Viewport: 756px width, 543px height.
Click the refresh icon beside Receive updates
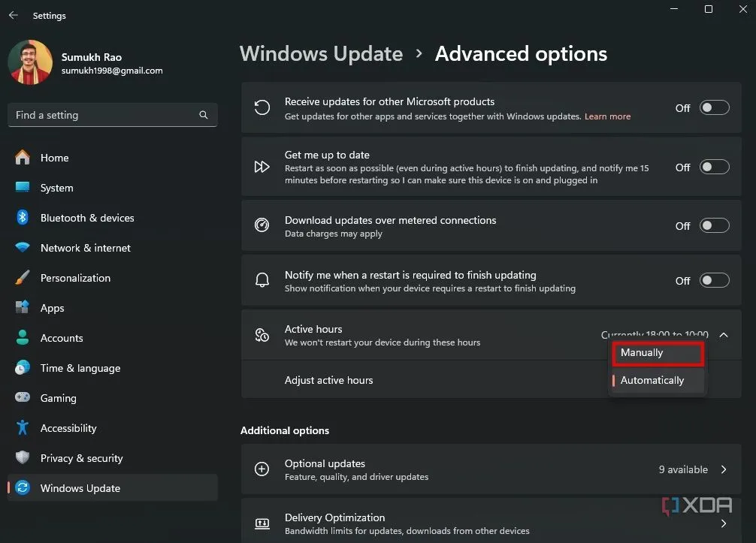coord(262,107)
